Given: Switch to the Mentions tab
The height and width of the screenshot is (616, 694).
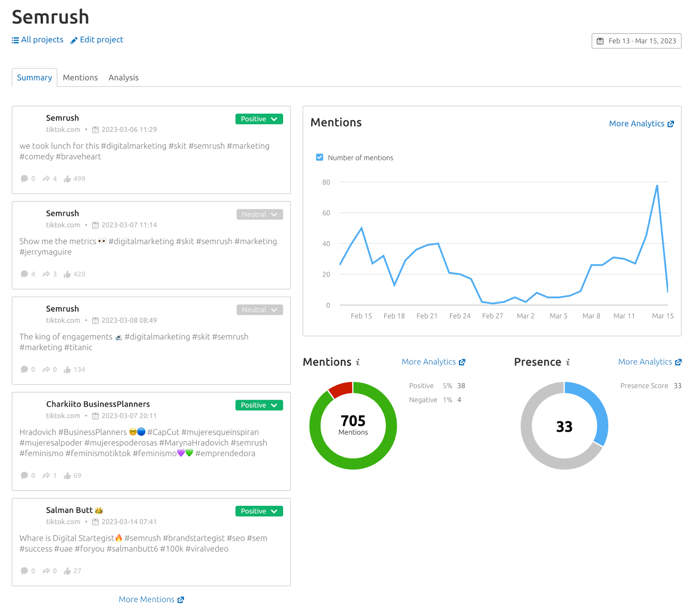Looking at the screenshot, I should pyautogui.click(x=80, y=78).
